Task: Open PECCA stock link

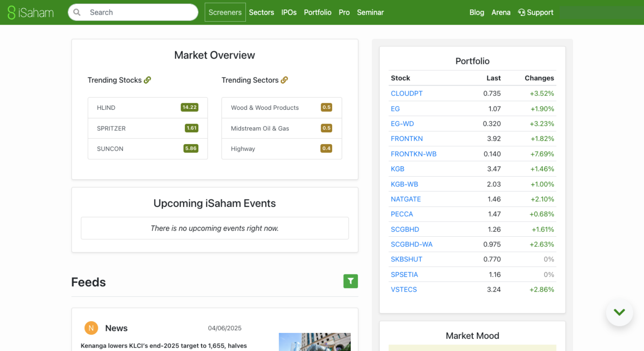Action: pyautogui.click(x=401, y=214)
